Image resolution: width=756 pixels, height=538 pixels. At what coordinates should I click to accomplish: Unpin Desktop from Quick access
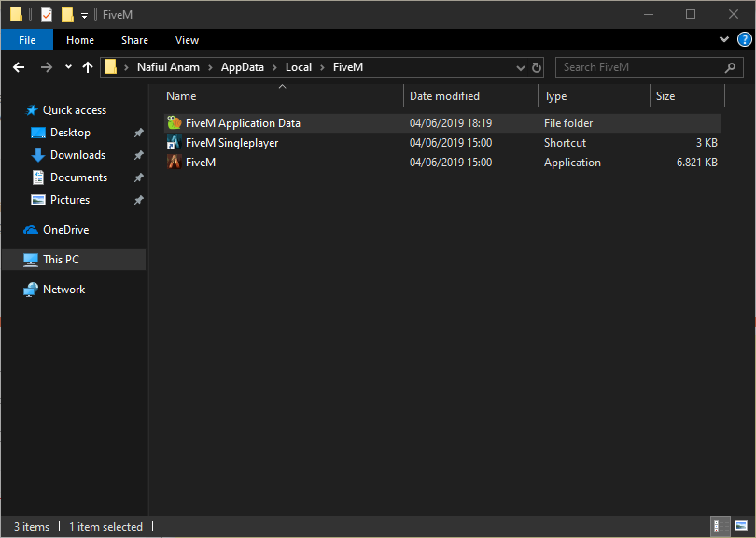(139, 133)
